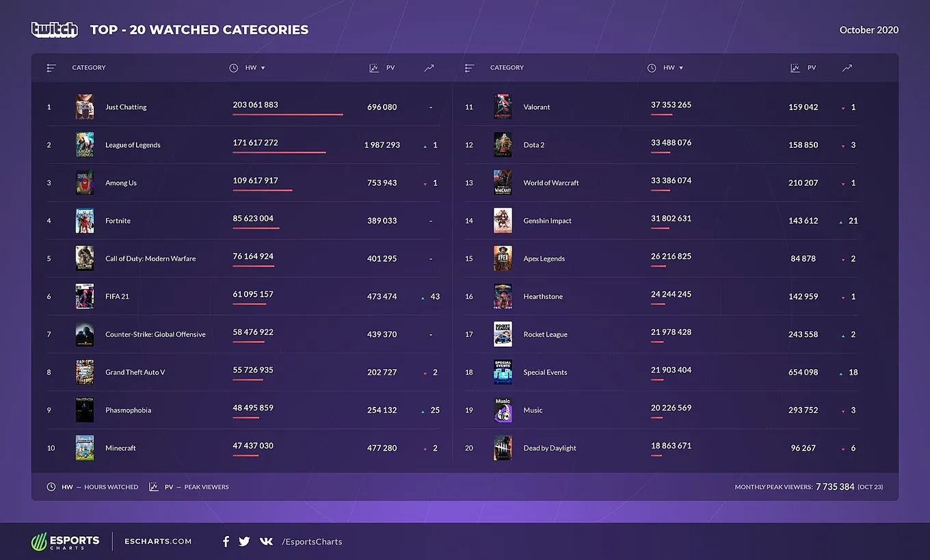Open the Music category thumbnail
This screenshot has width=930, height=560.
pos(503,410)
